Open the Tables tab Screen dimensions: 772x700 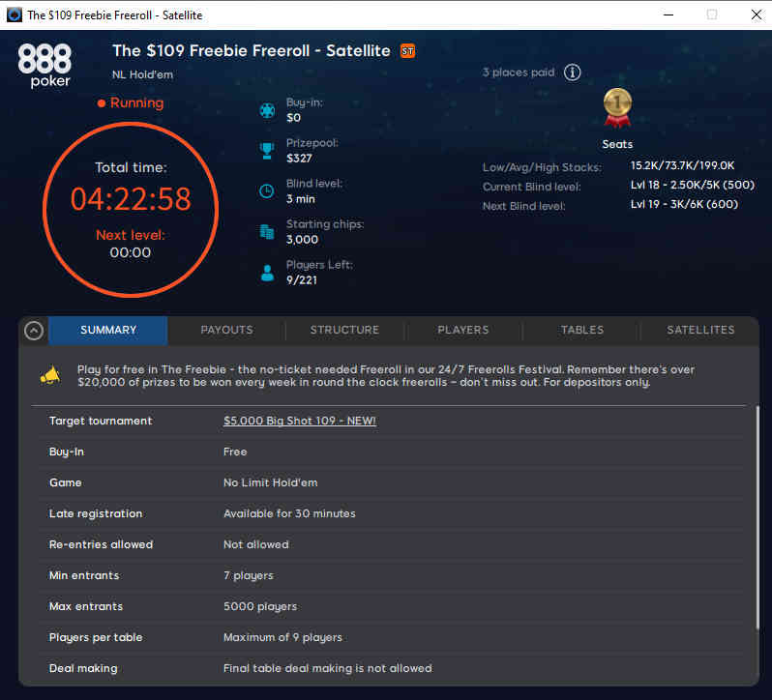click(582, 330)
